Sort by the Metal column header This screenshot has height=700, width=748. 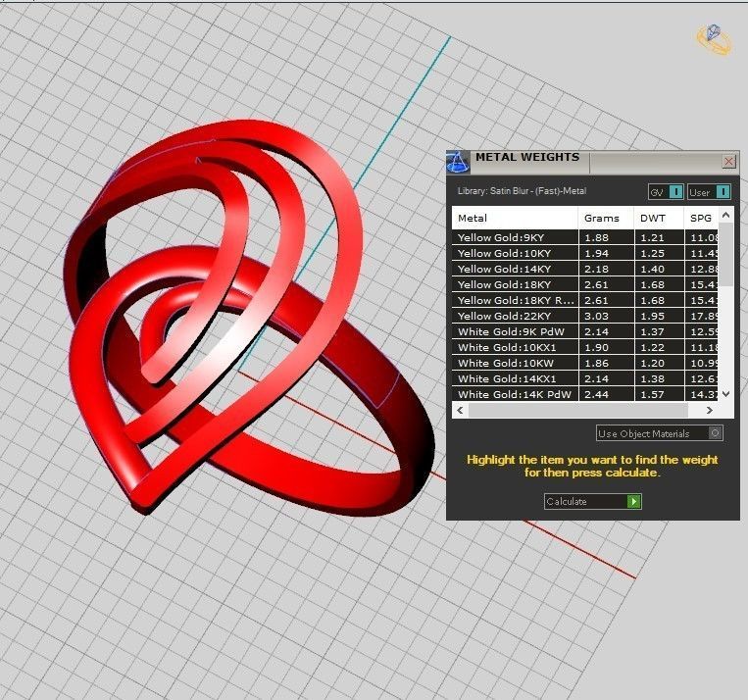click(515, 218)
